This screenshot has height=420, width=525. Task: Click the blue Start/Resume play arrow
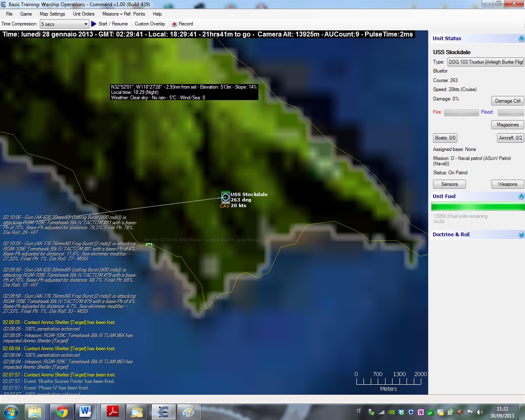tap(94, 24)
